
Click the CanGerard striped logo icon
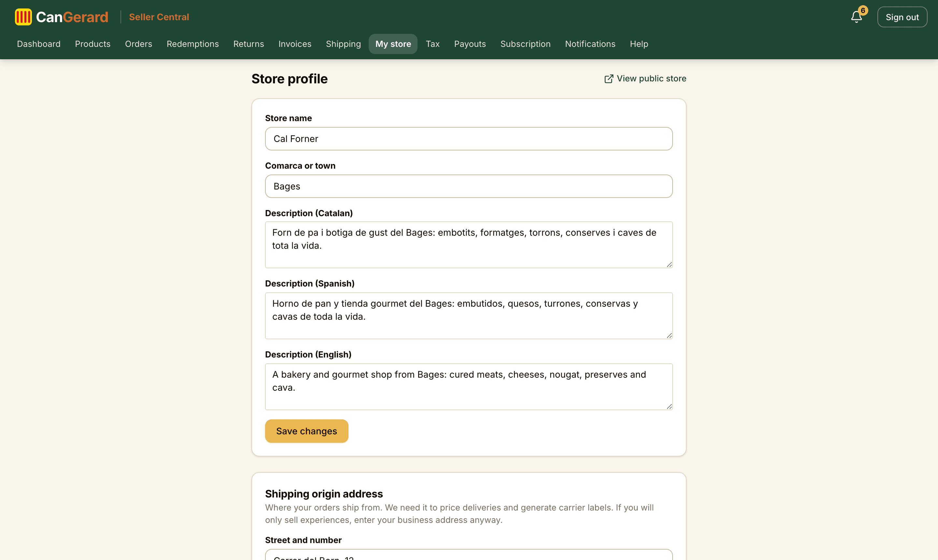23,17
